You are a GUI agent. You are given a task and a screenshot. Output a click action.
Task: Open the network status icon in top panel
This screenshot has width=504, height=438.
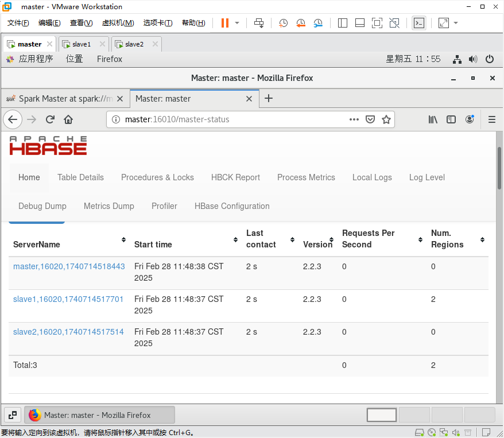click(x=457, y=59)
